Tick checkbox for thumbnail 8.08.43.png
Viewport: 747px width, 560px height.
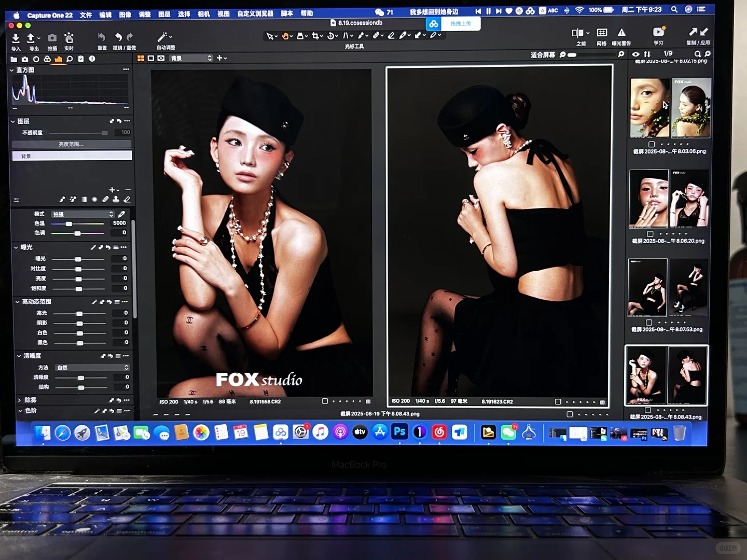click(x=647, y=410)
